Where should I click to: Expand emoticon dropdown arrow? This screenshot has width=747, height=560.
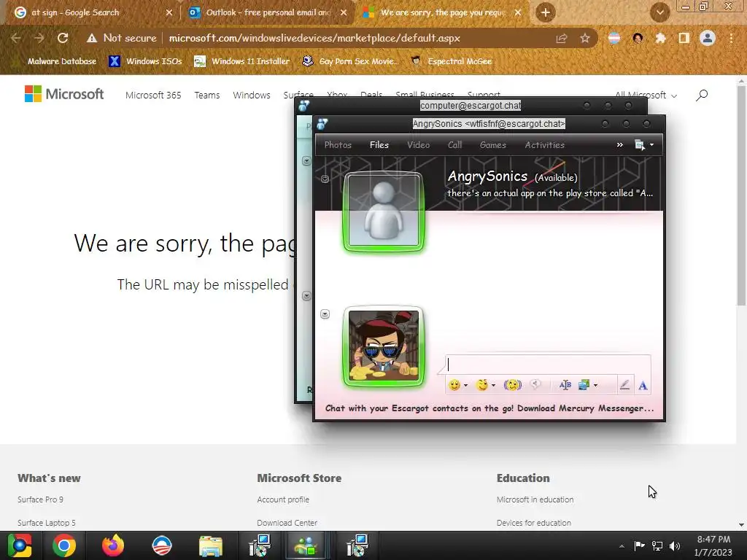465,385
